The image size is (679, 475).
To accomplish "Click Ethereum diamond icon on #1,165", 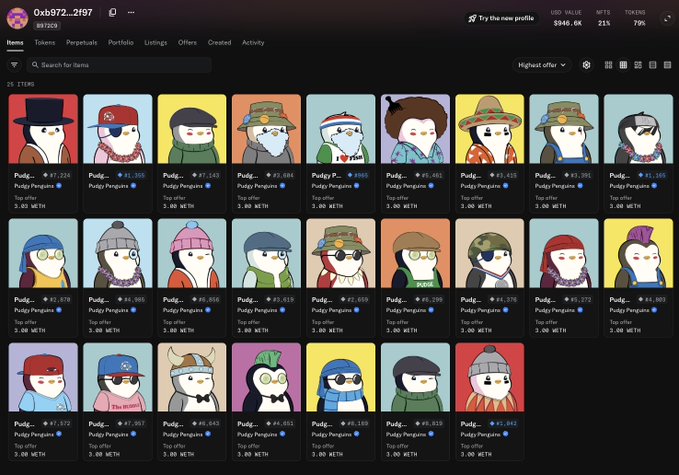I will (641, 175).
